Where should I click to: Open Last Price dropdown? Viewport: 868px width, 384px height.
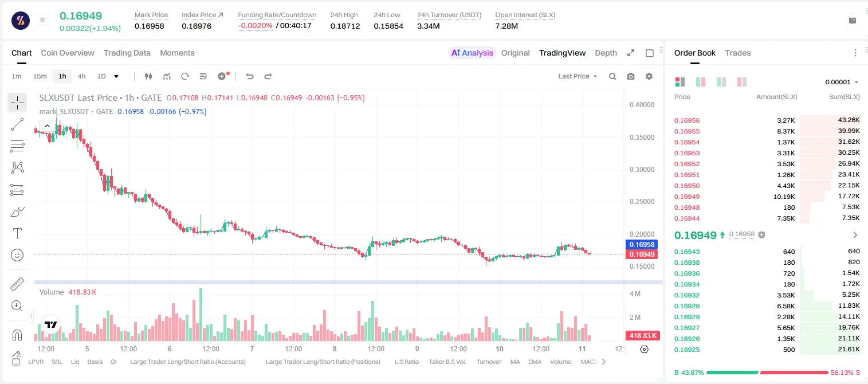click(578, 76)
